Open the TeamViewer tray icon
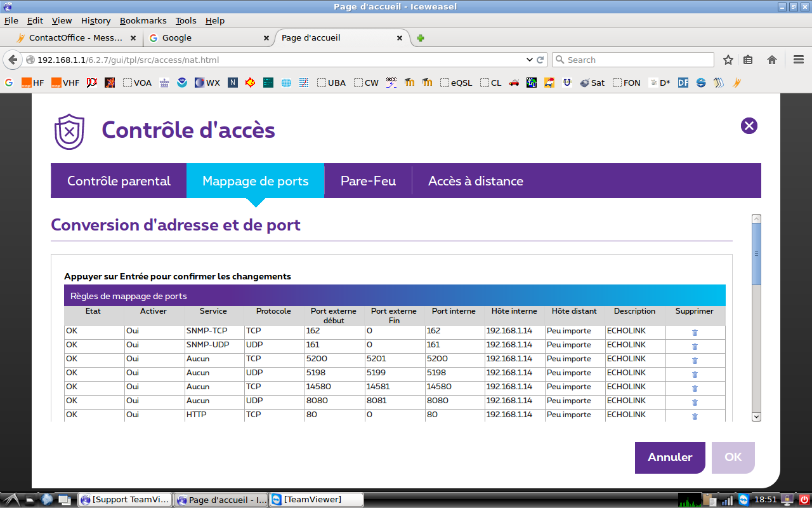Image resolution: width=812 pixels, height=508 pixels. pyautogui.click(x=744, y=500)
